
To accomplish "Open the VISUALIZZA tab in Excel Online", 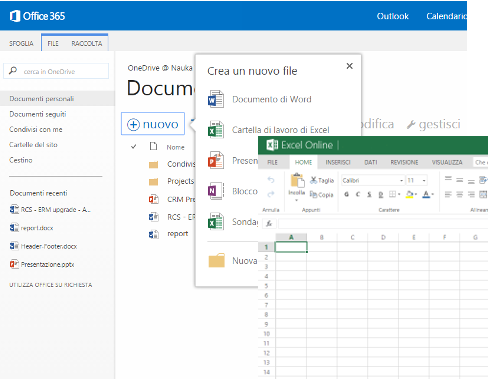I will coord(447,162).
